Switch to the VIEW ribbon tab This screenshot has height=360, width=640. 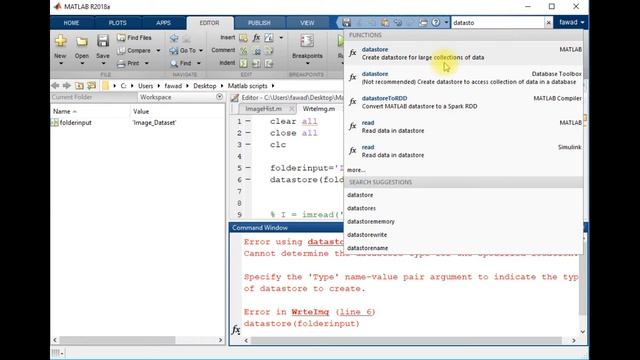307,23
